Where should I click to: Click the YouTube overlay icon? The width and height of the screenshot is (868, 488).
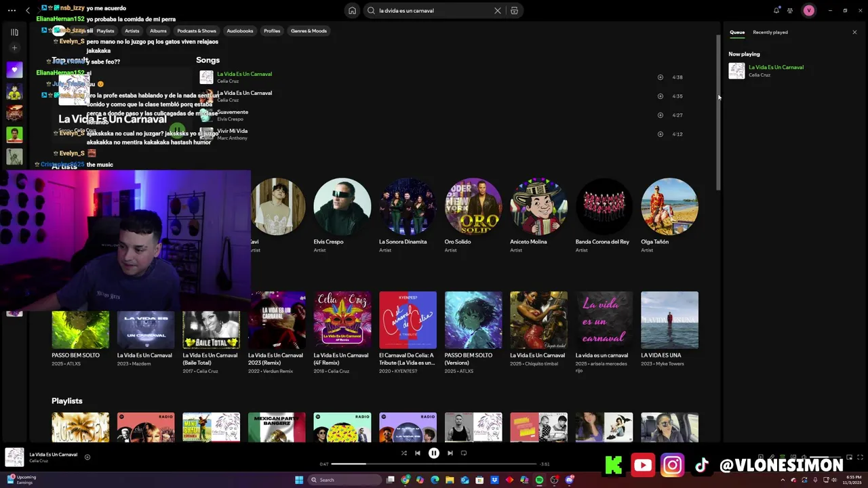pyautogui.click(x=643, y=465)
